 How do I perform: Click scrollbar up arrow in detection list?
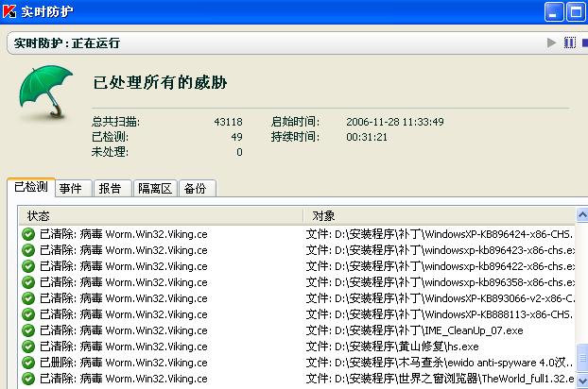click(x=582, y=214)
